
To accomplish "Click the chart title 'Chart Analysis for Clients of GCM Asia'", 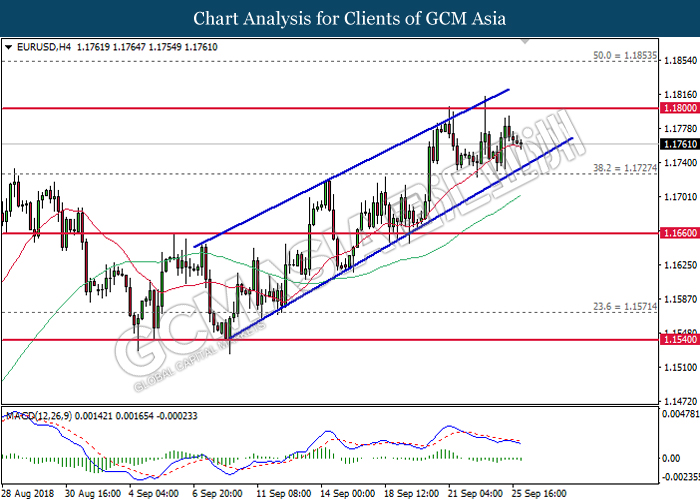I will click(x=350, y=19).
